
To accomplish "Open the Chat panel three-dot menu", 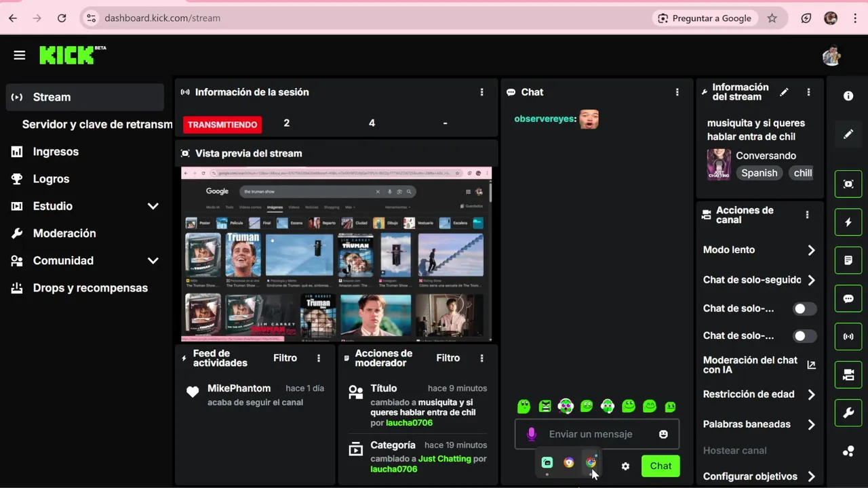I will pyautogui.click(x=677, y=92).
